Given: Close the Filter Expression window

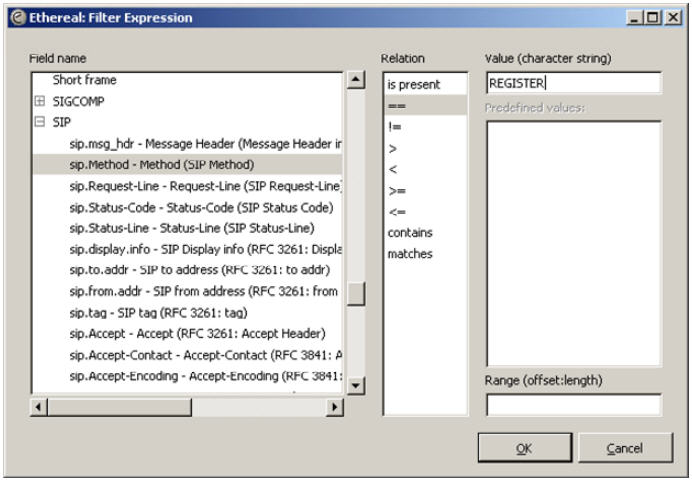Looking at the screenshot, I should pyautogui.click(x=673, y=18).
